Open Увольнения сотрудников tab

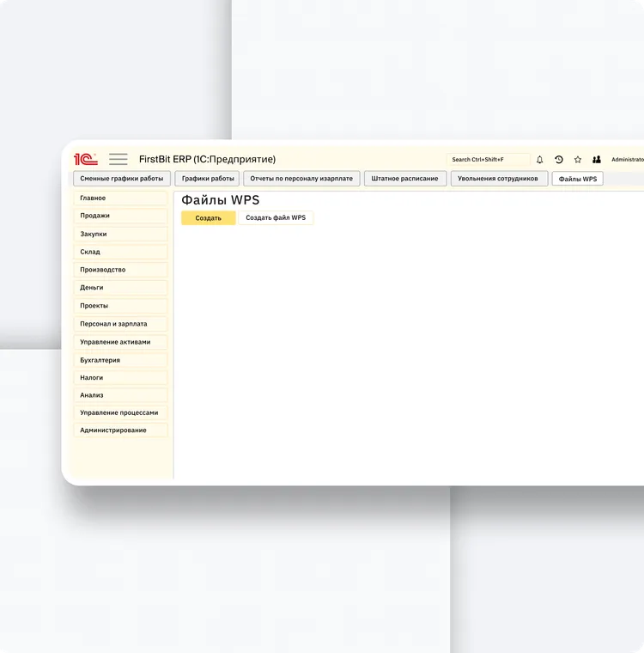[x=497, y=179]
